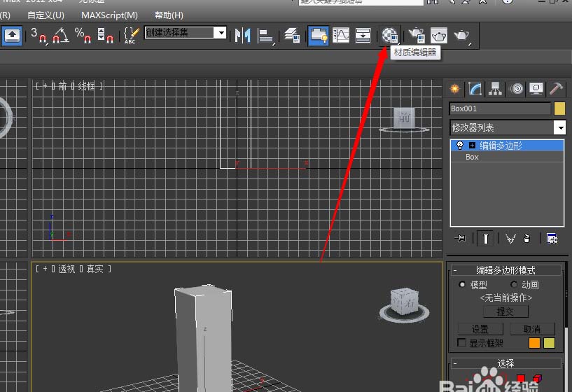Click the front viewport ViewCube

(404, 120)
